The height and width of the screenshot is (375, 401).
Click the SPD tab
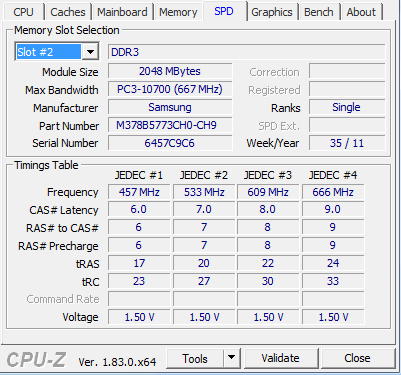click(x=224, y=11)
